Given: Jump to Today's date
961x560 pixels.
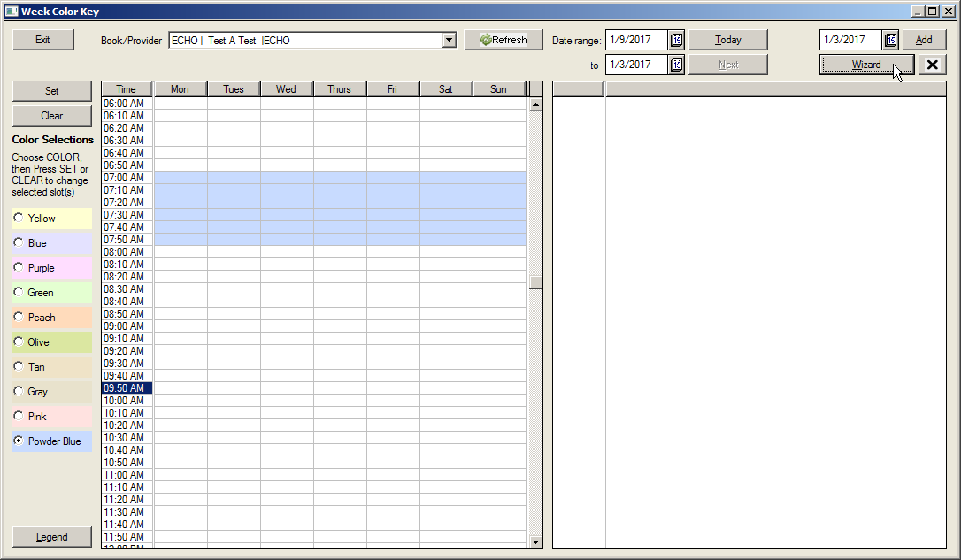Looking at the screenshot, I should point(727,40).
